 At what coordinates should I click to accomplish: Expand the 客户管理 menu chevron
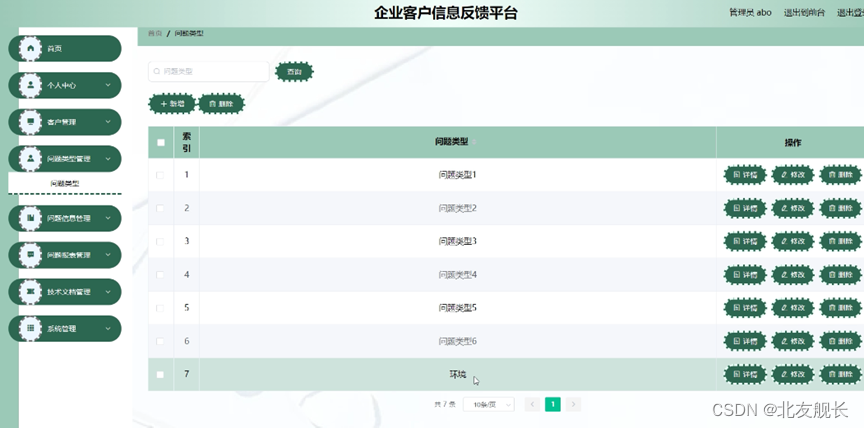[108, 122]
